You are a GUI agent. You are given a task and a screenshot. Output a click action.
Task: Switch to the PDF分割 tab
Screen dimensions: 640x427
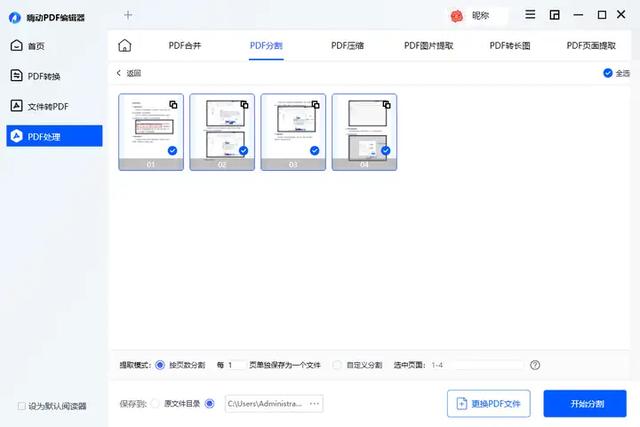click(x=266, y=45)
